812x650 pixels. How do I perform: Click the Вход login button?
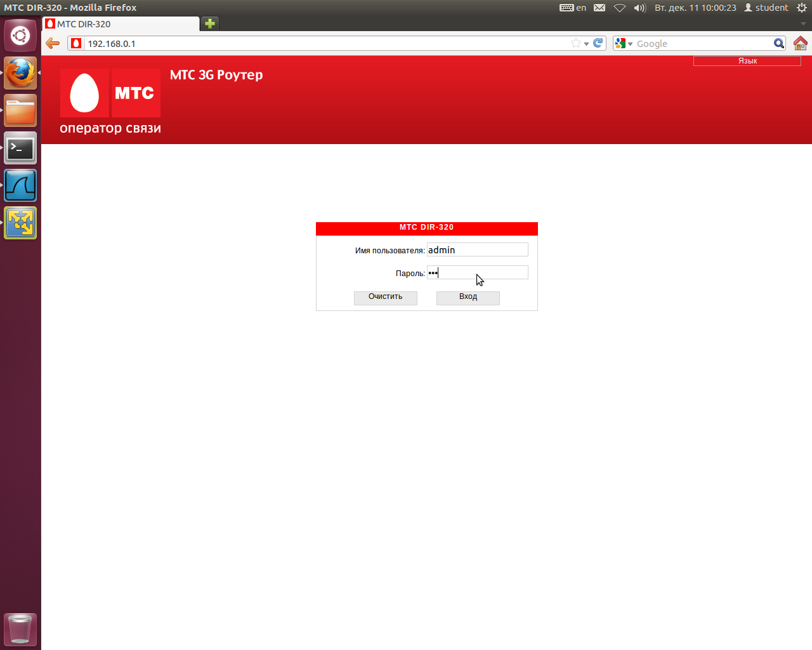point(468,298)
